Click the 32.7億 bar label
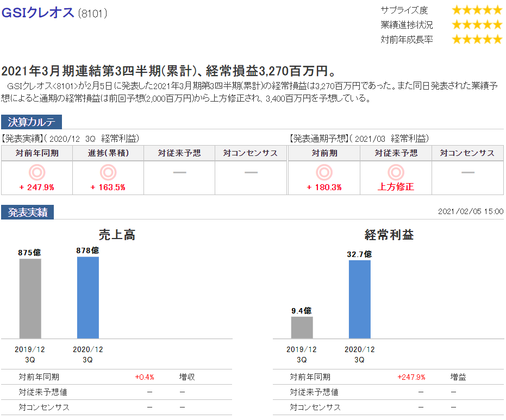Viewport: 506px width, 420px height. pyautogui.click(x=359, y=254)
